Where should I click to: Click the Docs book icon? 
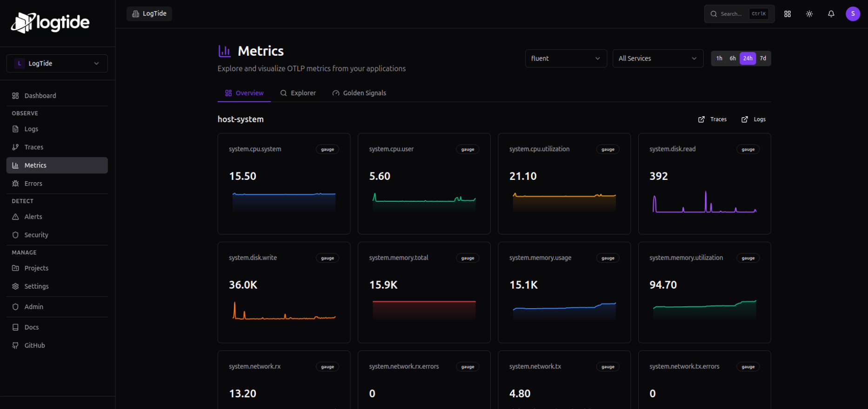pyautogui.click(x=15, y=327)
